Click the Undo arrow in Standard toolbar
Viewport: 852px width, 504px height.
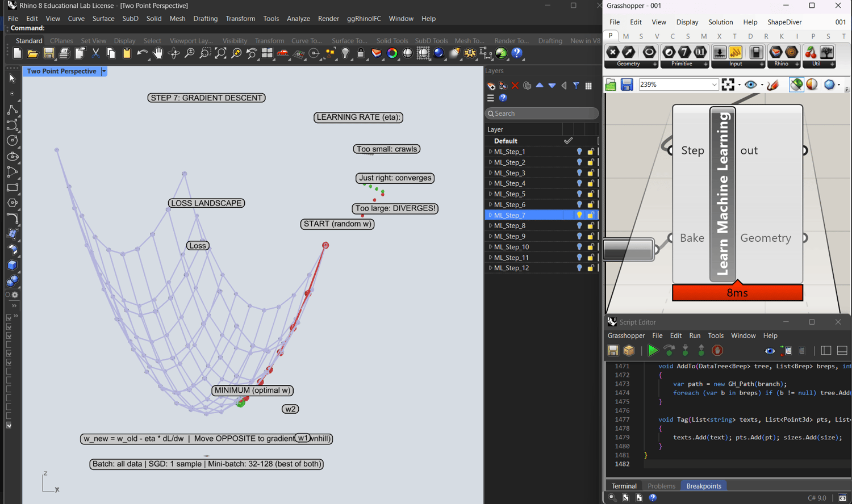click(141, 53)
